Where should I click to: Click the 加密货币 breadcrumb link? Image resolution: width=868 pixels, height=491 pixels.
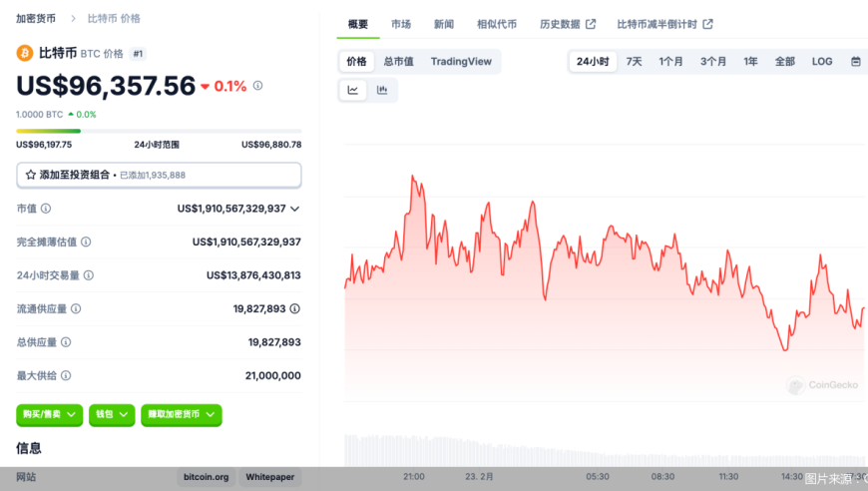(x=36, y=19)
